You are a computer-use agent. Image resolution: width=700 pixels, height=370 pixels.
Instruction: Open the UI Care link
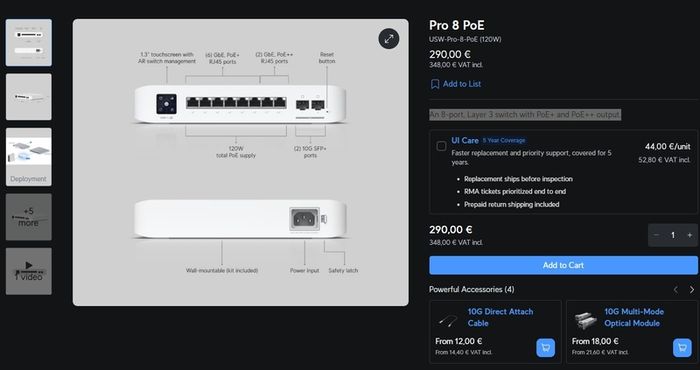(x=465, y=140)
